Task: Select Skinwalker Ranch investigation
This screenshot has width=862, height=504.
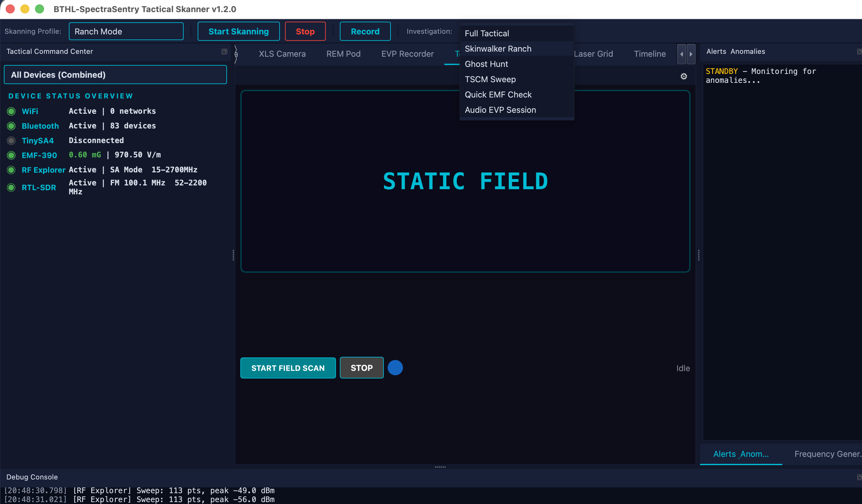Action: click(517, 49)
